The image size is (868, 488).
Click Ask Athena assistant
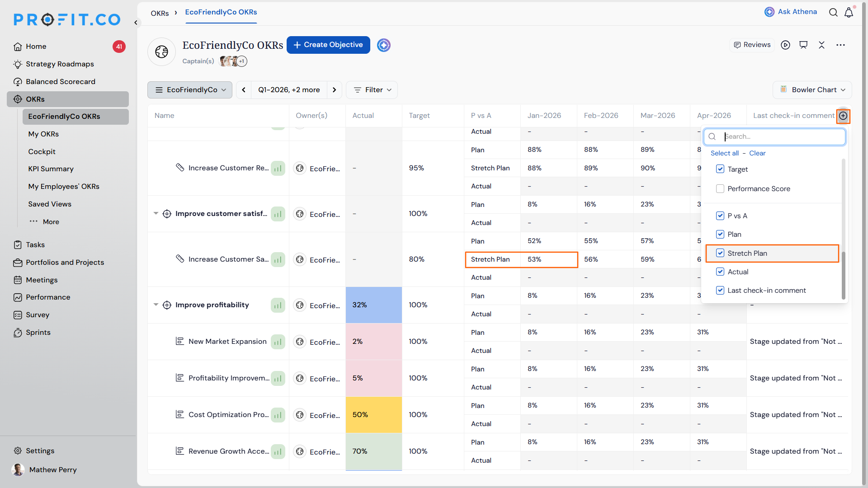click(791, 12)
